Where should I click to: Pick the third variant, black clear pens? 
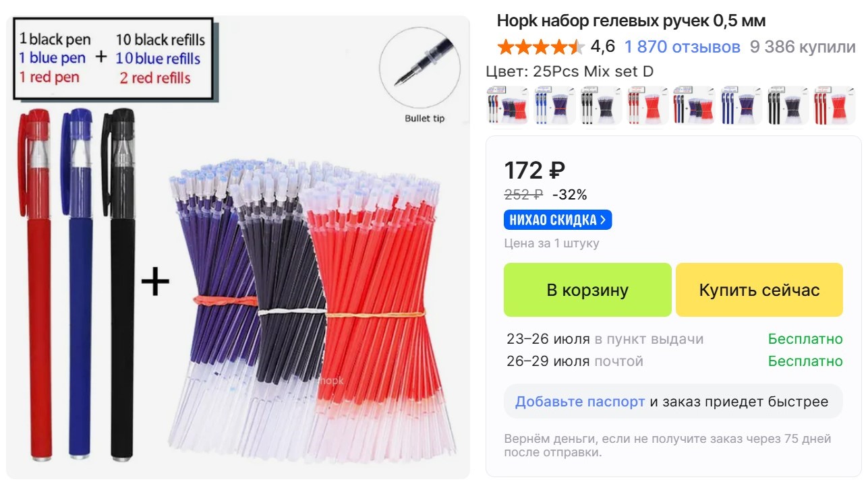[601, 105]
